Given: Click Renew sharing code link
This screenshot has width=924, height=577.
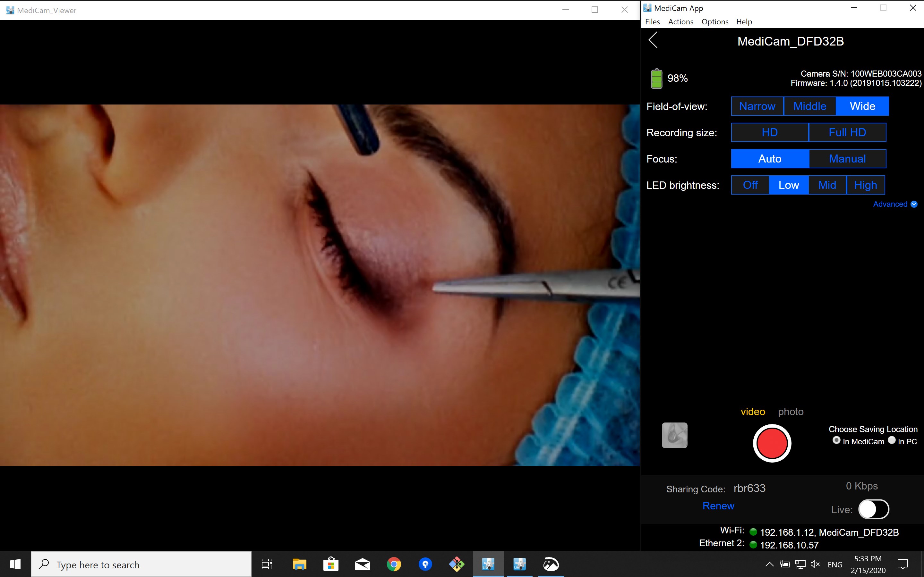Looking at the screenshot, I should (718, 506).
